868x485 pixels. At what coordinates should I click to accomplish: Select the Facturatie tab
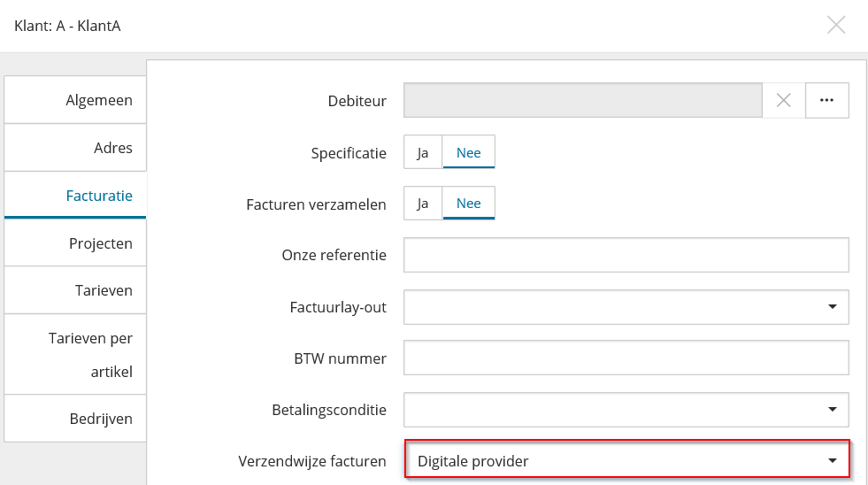click(x=75, y=195)
